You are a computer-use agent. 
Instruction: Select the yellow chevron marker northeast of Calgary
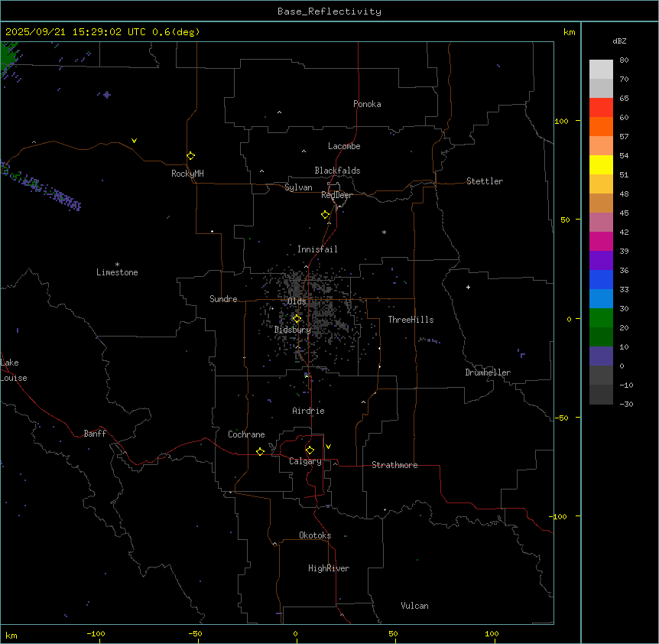pos(328,446)
